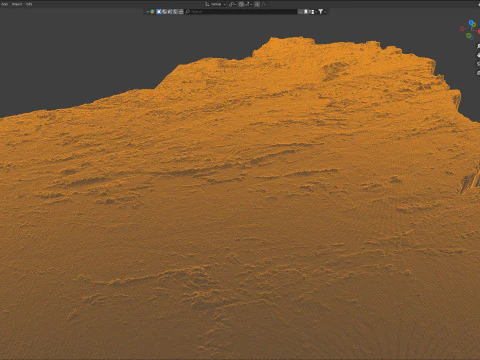Click the pan view hand icon
This screenshot has width=480, height=360.
click(x=479, y=55)
